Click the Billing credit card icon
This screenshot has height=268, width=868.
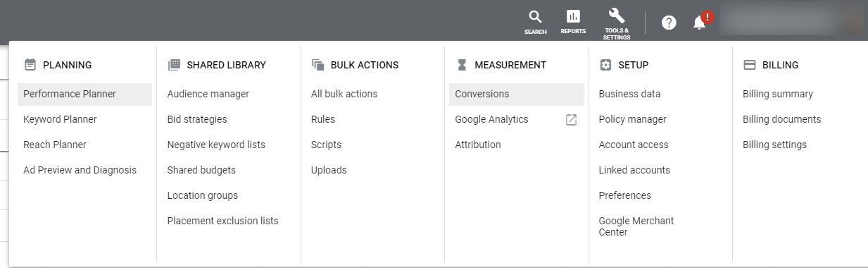tap(750, 65)
